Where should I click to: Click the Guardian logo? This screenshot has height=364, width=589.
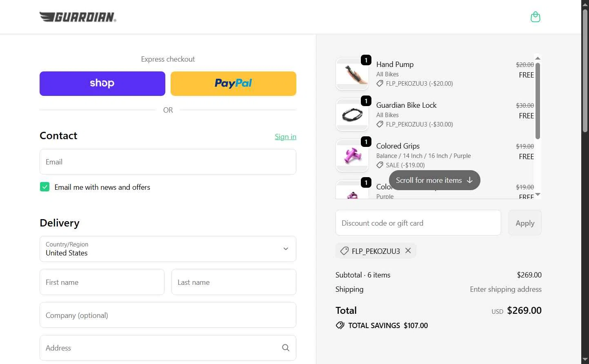coord(78,17)
